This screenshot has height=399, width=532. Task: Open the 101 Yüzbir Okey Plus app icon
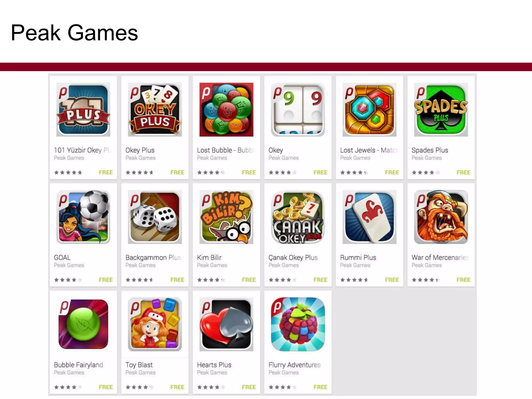pyautogui.click(x=83, y=110)
